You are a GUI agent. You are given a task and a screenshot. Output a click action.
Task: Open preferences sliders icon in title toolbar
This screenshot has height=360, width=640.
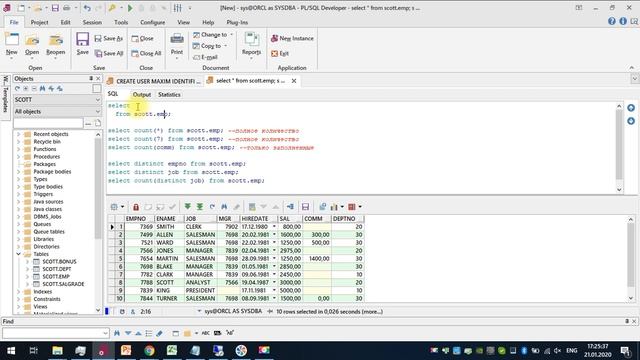(x=178, y=8)
